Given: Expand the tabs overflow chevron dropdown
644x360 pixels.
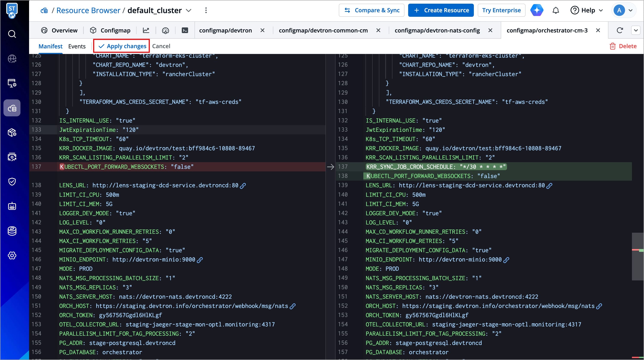Looking at the screenshot, I should coord(636,31).
